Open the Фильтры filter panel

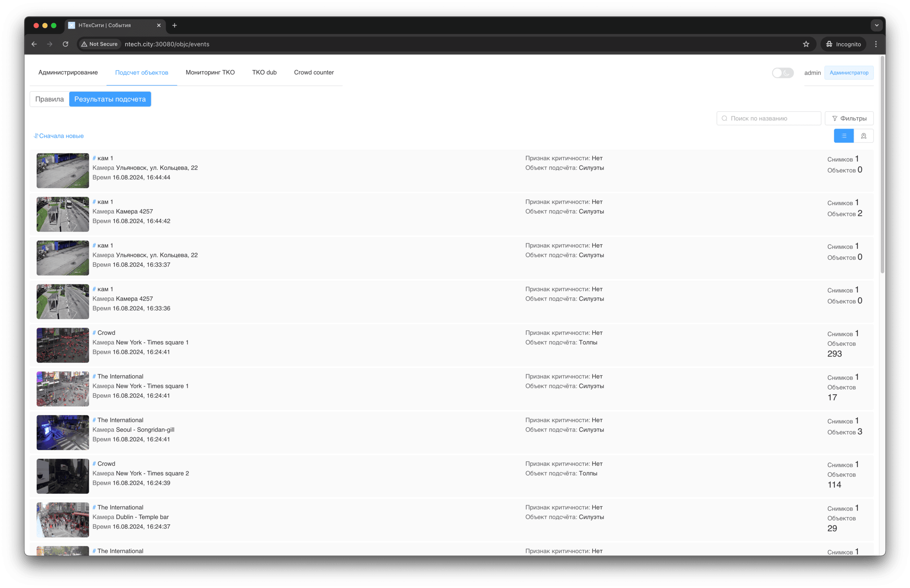coord(849,118)
